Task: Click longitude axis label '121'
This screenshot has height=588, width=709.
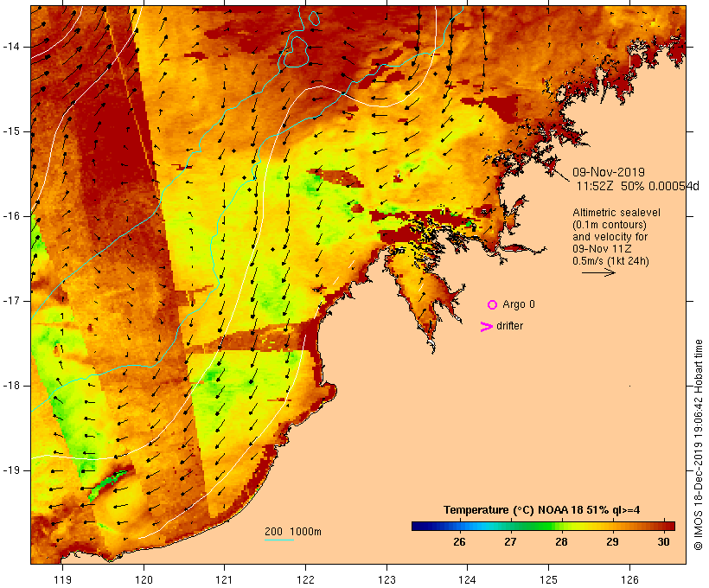Action: coord(224,579)
